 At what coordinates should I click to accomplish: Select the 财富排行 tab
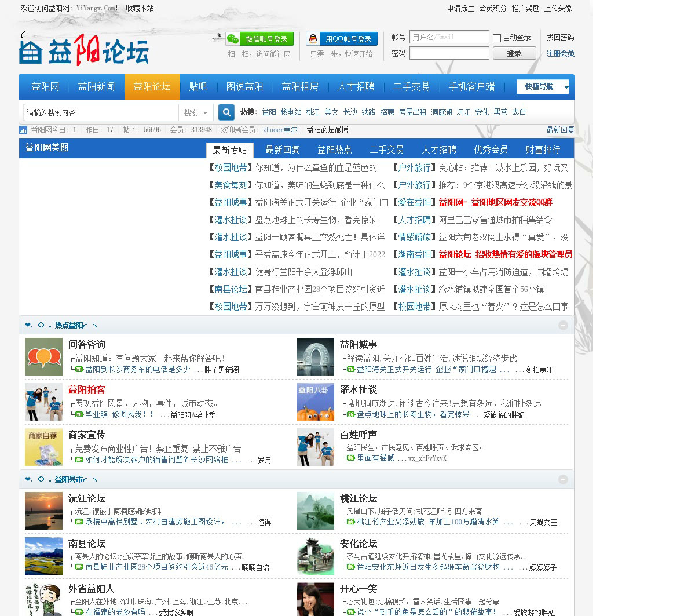pyautogui.click(x=543, y=150)
